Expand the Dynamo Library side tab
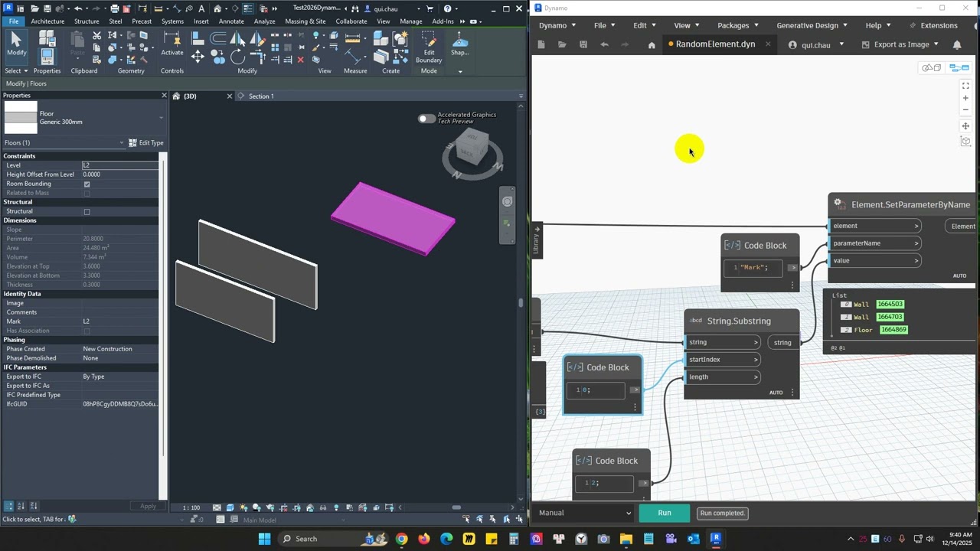Viewport: 980px width, 551px height. point(536,240)
